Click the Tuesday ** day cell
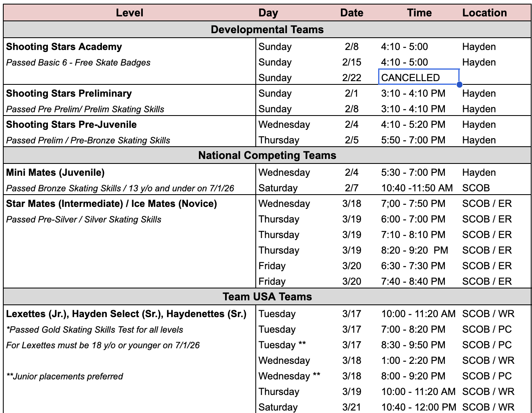The width and height of the screenshot is (532, 413). click(282, 345)
